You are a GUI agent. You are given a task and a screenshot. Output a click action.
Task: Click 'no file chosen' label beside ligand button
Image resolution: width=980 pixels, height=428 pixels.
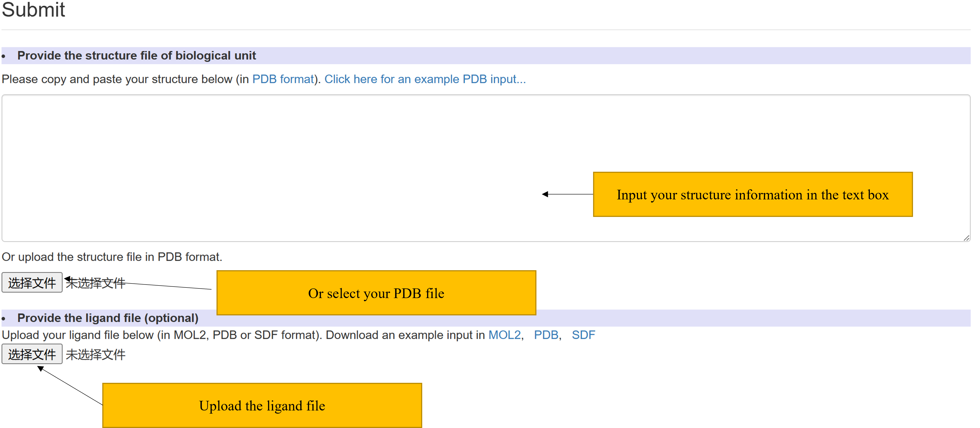pyautogui.click(x=96, y=354)
